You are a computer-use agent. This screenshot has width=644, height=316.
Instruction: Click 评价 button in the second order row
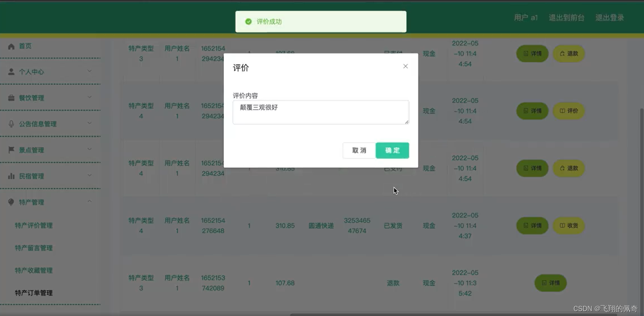point(569,111)
